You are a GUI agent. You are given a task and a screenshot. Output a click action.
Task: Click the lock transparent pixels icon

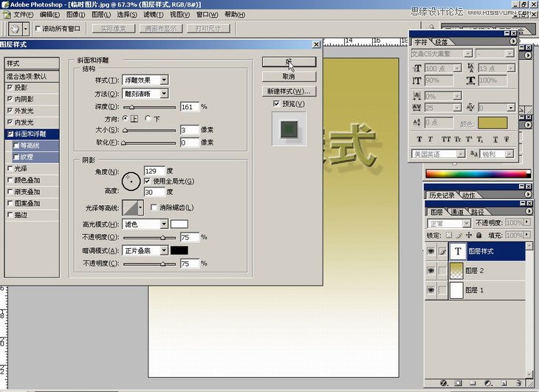click(x=449, y=235)
